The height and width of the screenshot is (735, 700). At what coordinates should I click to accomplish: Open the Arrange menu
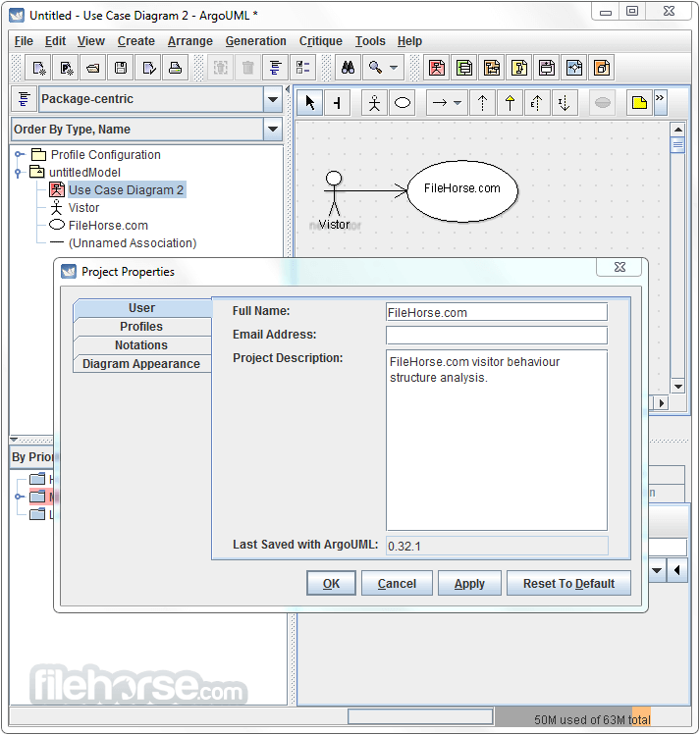coord(189,41)
